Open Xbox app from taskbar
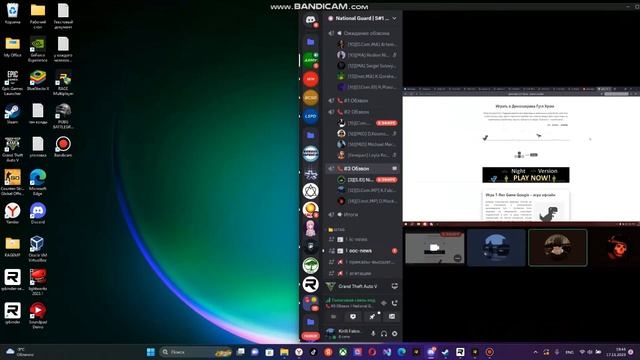Image resolution: width=640 pixels, height=360 pixels. (x=343, y=352)
